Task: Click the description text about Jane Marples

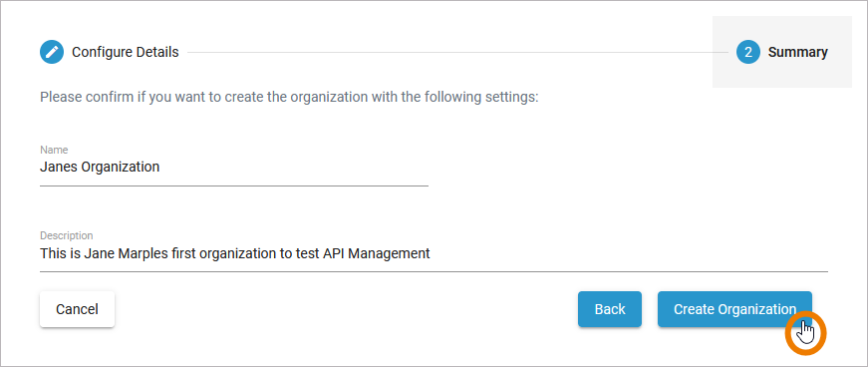Action: click(x=235, y=253)
